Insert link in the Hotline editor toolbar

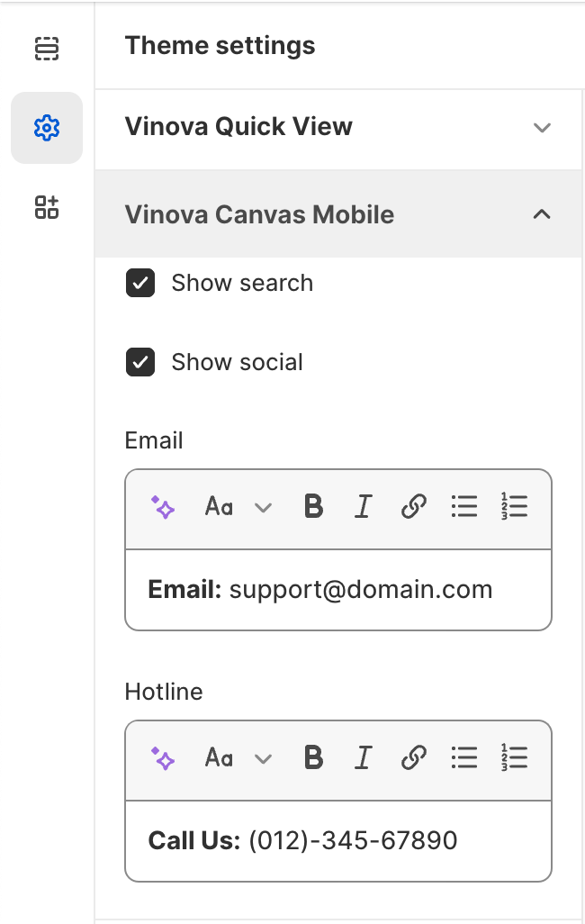coord(413,758)
